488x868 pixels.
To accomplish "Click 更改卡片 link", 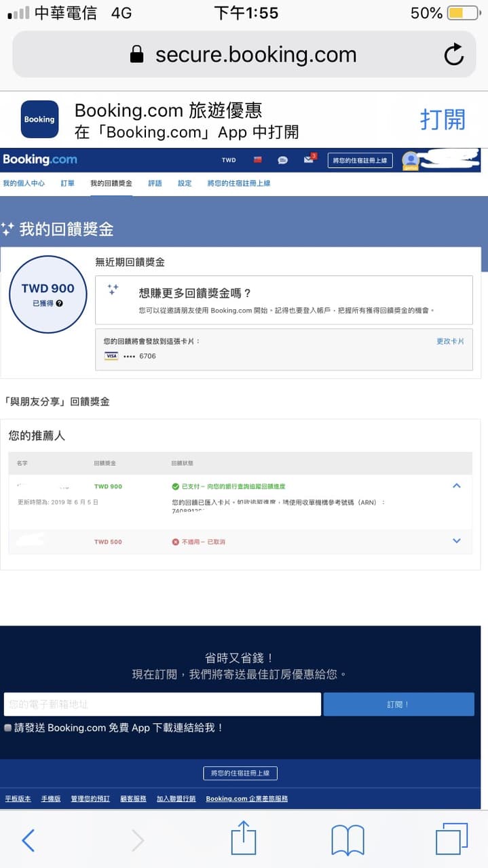I will click(x=450, y=342).
